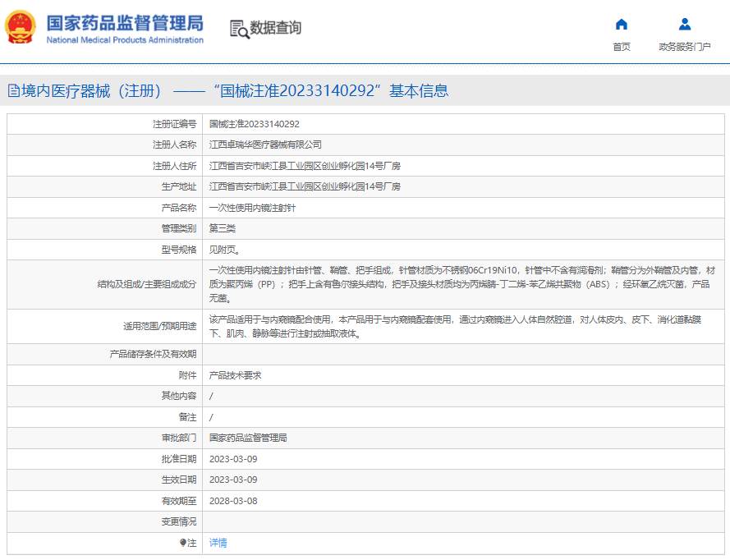Viewport: 730px width, 560px height.
Task: Click the 江西卓瑞华医疗器械有限公司 registrant name
Action: (x=265, y=145)
